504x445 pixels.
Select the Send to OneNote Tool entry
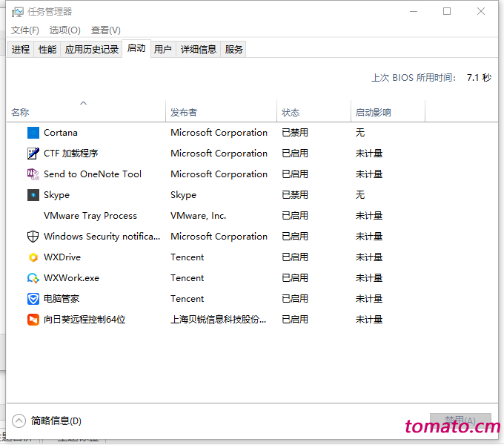[93, 174]
